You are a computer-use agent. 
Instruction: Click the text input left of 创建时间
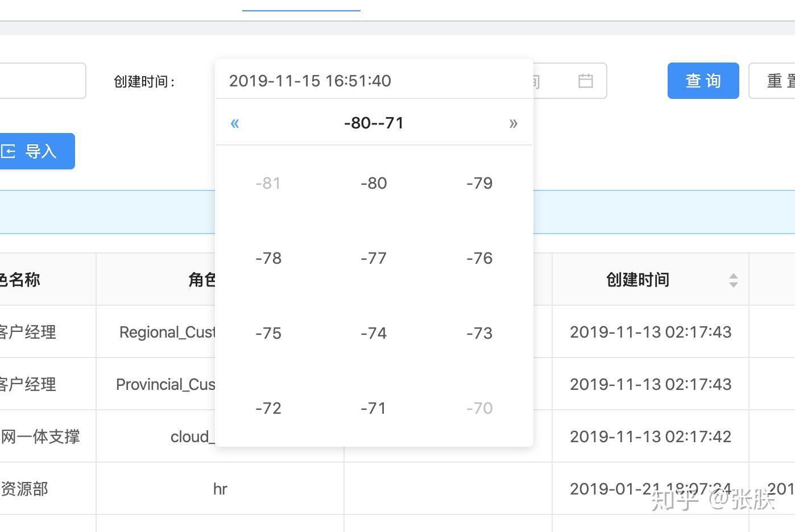point(43,81)
